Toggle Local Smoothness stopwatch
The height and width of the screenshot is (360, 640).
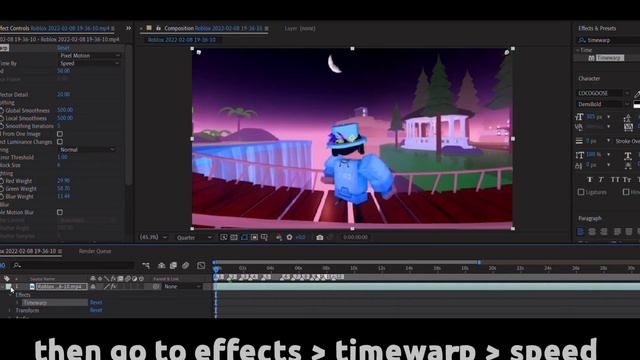point(2,118)
